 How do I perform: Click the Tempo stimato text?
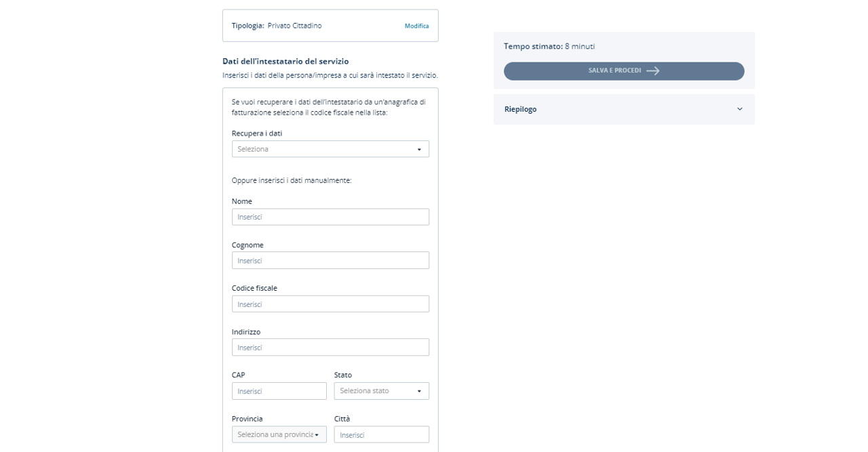tap(549, 47)
